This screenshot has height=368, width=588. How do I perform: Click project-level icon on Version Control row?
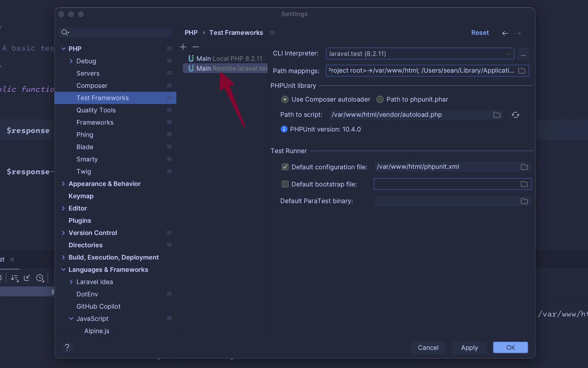pos(169,233)
